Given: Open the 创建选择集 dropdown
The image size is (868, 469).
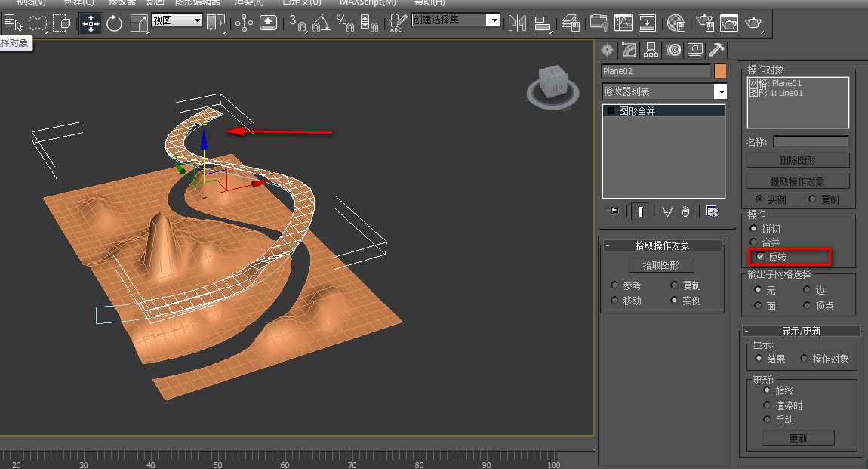Looking at the screenshot, I should 456,20.
